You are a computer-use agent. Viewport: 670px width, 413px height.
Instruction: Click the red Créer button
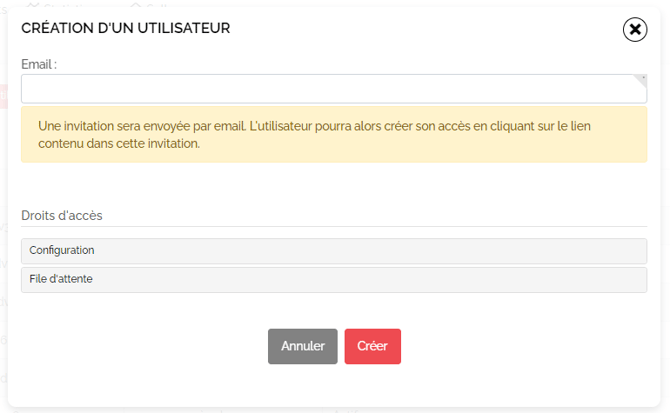click(373, 346)
